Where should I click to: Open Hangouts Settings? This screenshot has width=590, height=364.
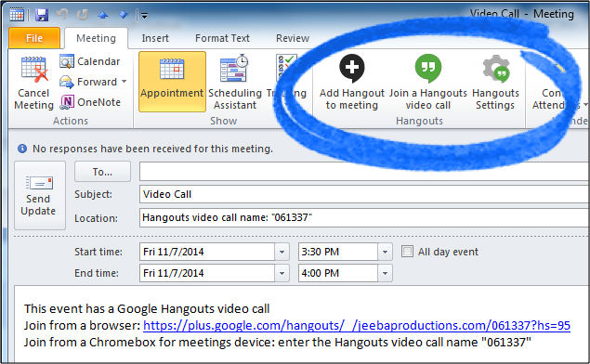[x=495, y=82]
